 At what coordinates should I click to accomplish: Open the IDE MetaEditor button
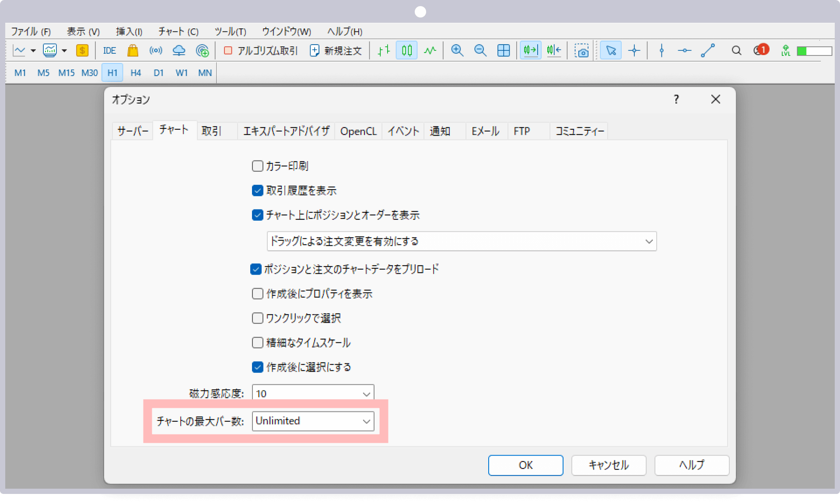(x=109, y=51)
